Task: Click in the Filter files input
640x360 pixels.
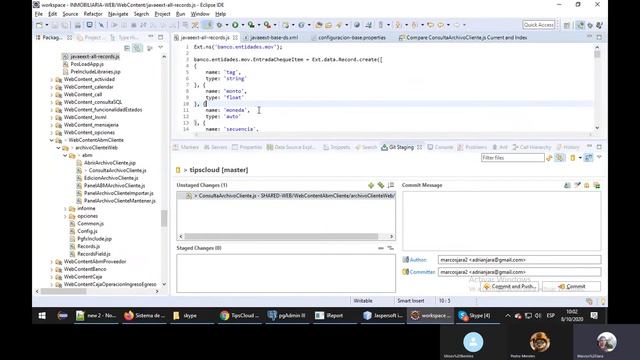Action: (x=512, y=158)
